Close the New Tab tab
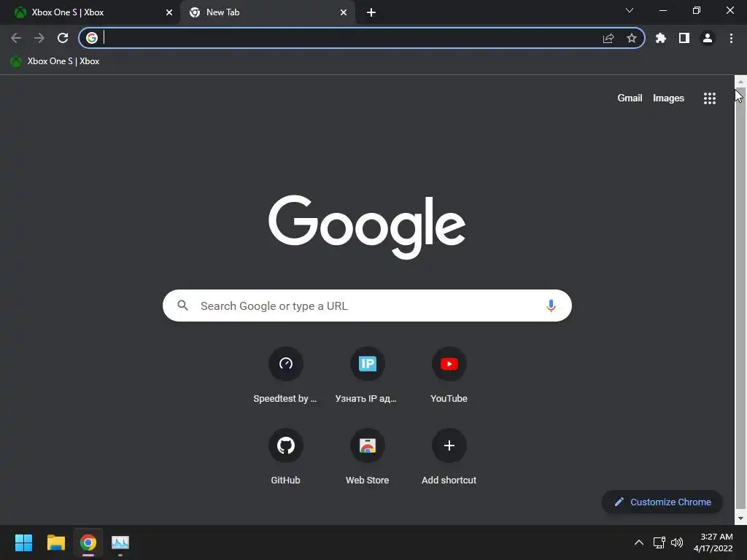 pos(344,12)
